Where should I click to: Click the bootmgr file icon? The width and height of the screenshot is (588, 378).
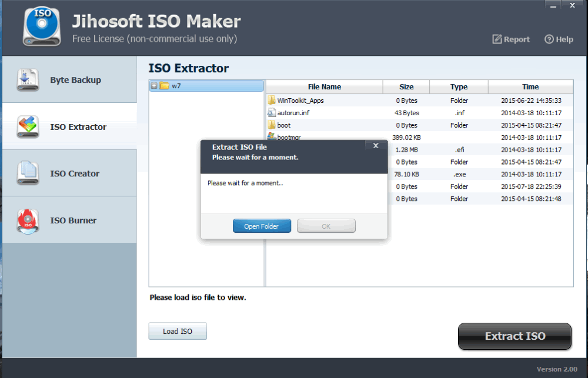(x=272, y=136)
